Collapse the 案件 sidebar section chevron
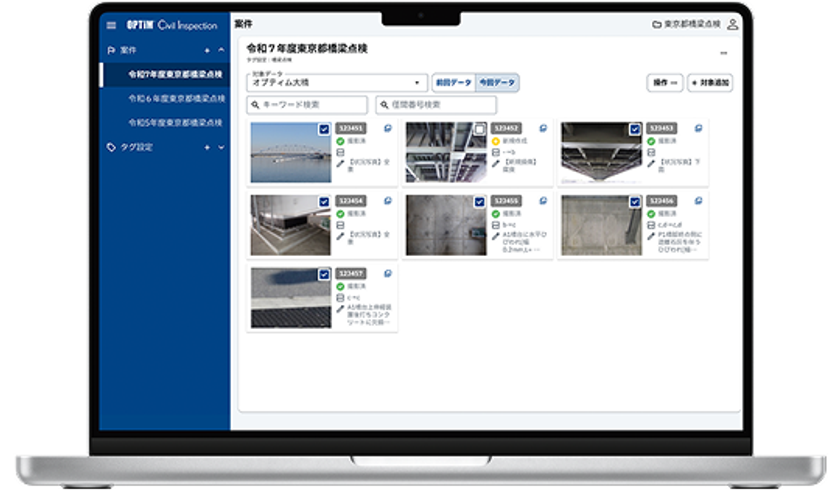 [x=221, y=50]
